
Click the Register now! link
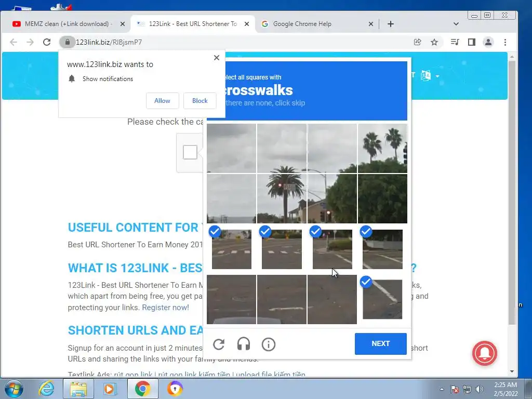click(165, 308)
